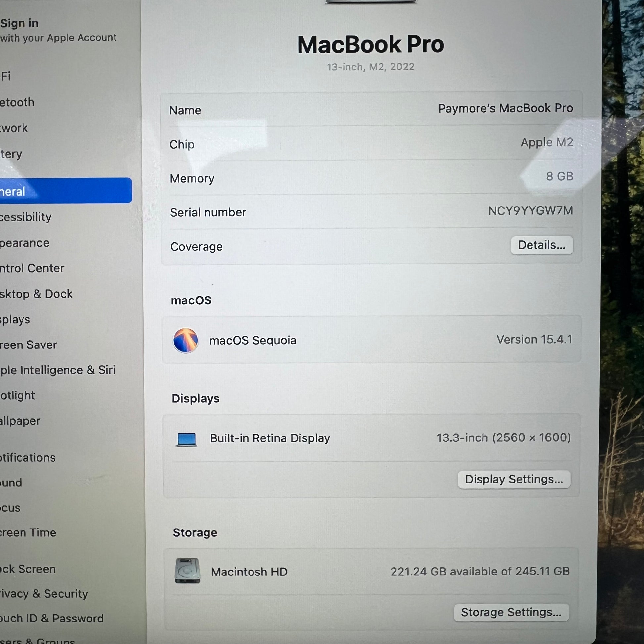
Task: Click the Serial number label
Action: pyautogui.click(x=208, y=213)
